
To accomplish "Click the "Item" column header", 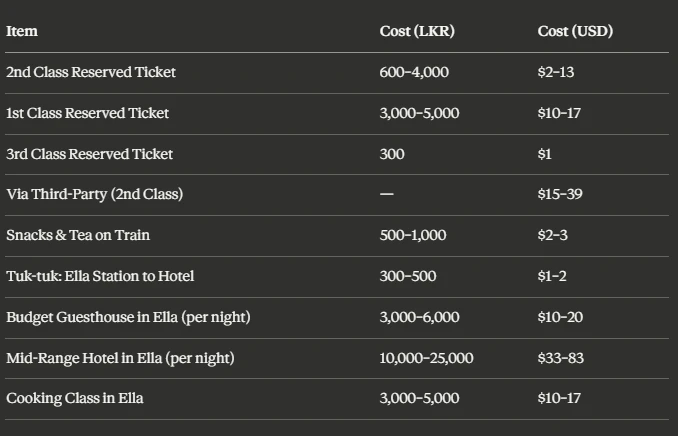I will pos(22,31).
